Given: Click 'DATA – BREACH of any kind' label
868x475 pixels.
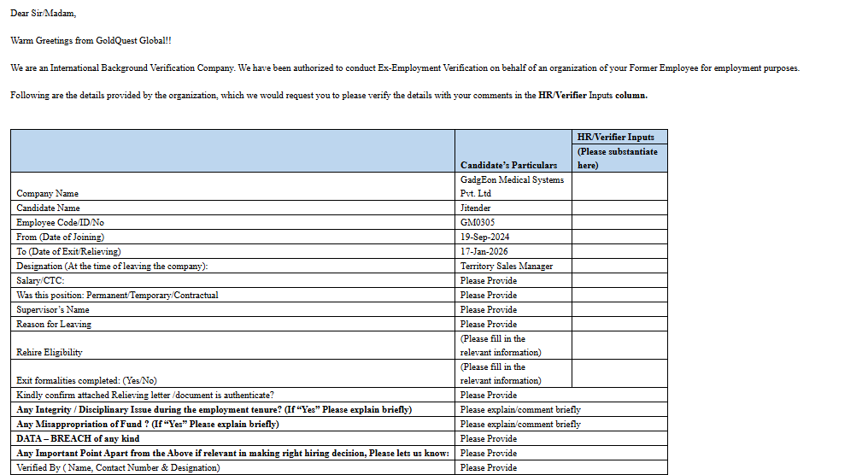Looking at the screenshot, I should point(78,438).
